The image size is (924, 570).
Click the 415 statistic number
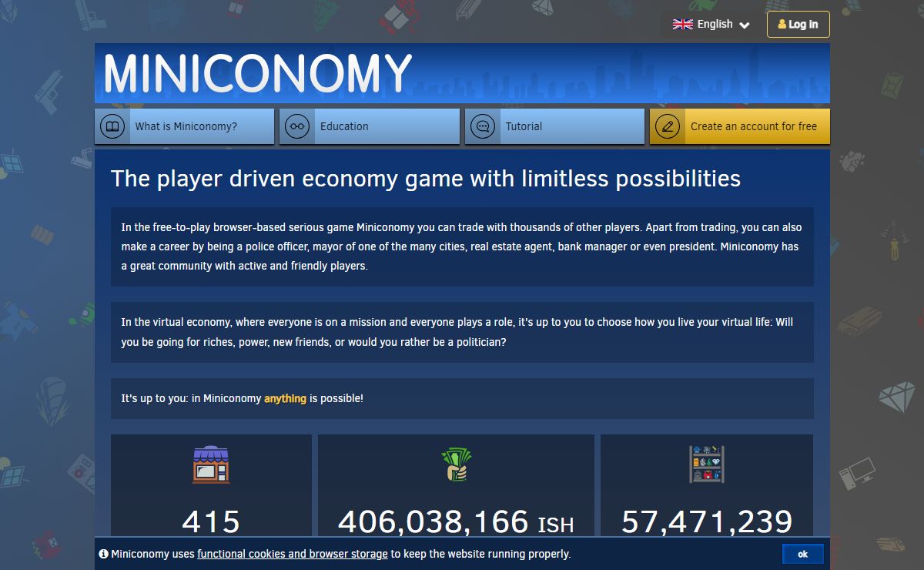[211, 521]
